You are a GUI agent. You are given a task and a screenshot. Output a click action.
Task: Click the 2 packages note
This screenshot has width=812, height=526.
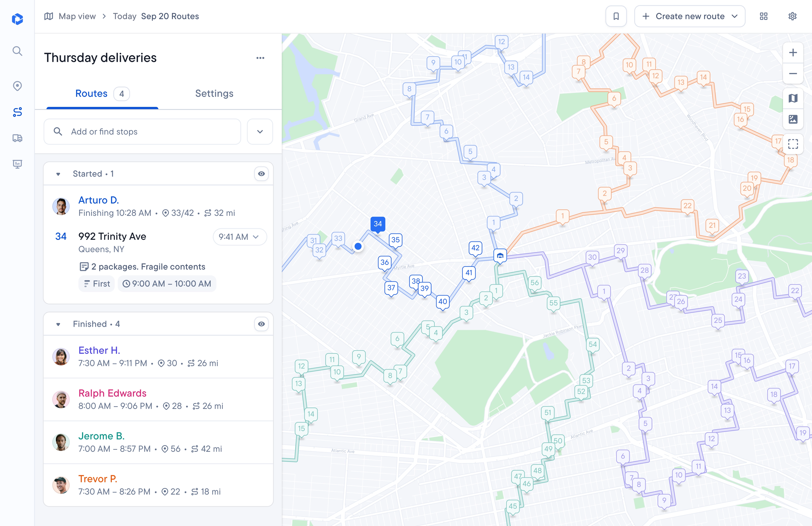coord(142,266)
